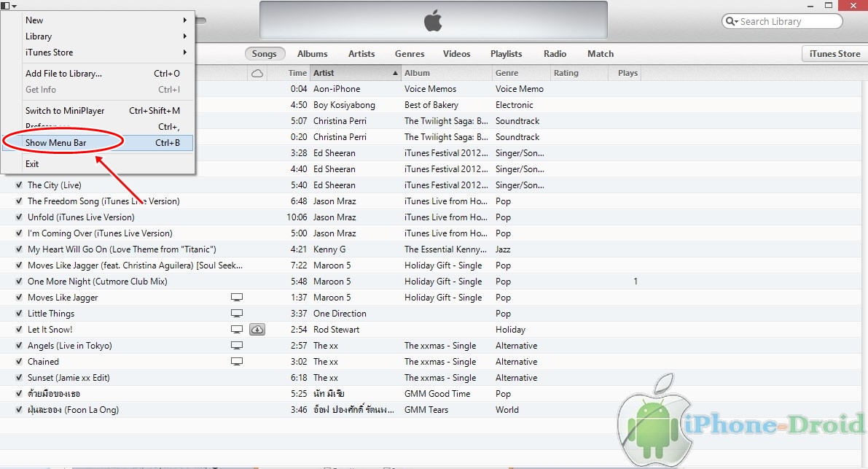Click the monitor icon for Angels (Live in Tokyo)
This screenshot has height=469, width=868.
tap(237, 346)
